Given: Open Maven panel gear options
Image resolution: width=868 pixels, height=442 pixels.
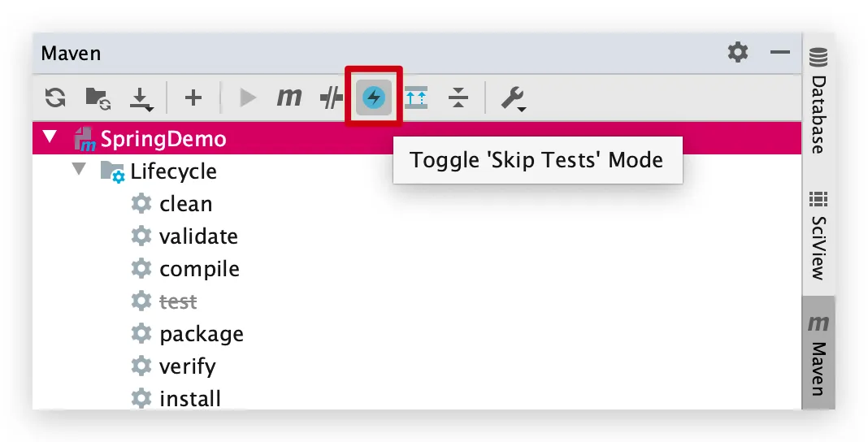Looking at the screenshot, I should click(738, 53).
